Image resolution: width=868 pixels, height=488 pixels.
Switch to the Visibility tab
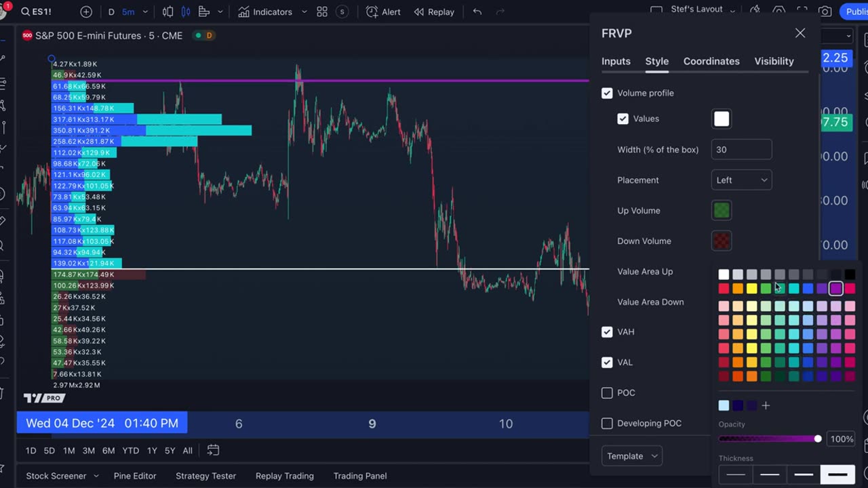pos(774,61)
